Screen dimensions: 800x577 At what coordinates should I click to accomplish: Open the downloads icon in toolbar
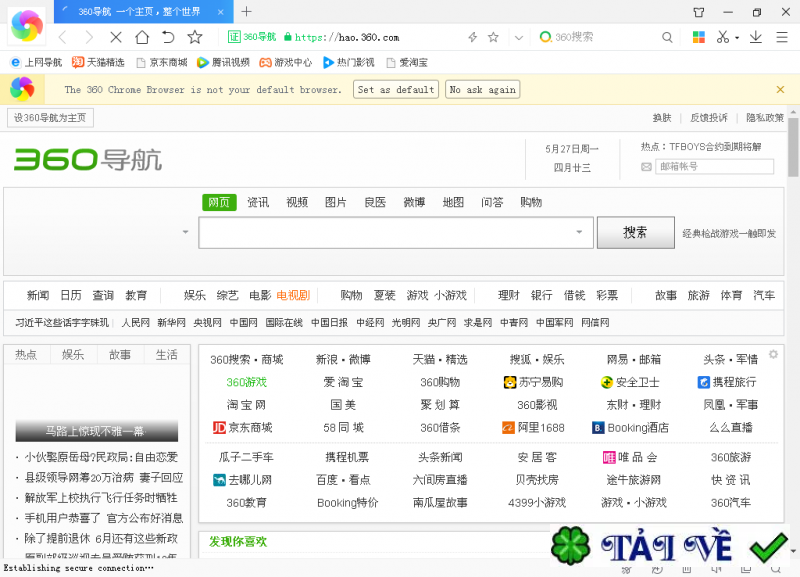(x=755, y=37)
